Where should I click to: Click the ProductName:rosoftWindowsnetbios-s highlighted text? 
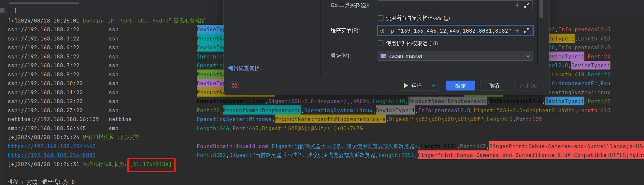click(x=330, y=119)
